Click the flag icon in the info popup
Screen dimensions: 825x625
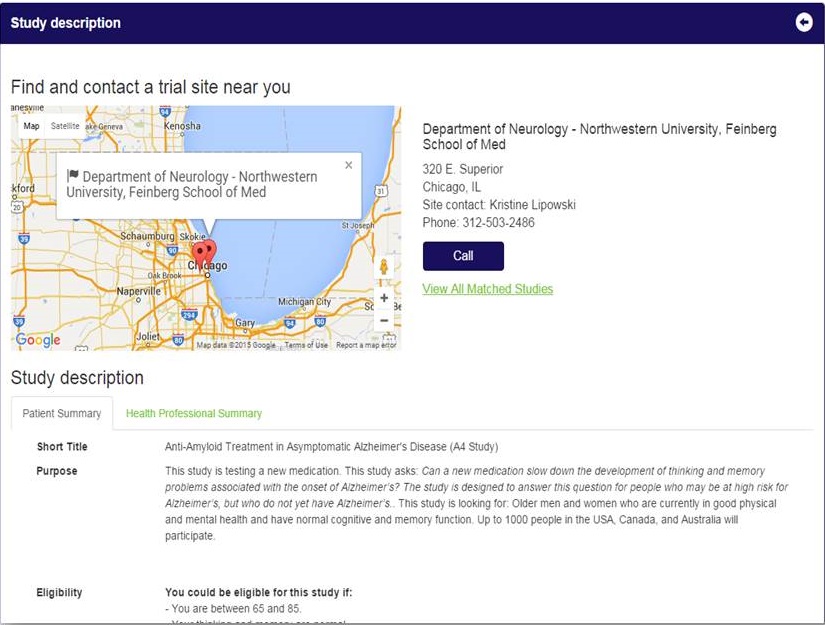pyautogui.click(x=72, y=176)
